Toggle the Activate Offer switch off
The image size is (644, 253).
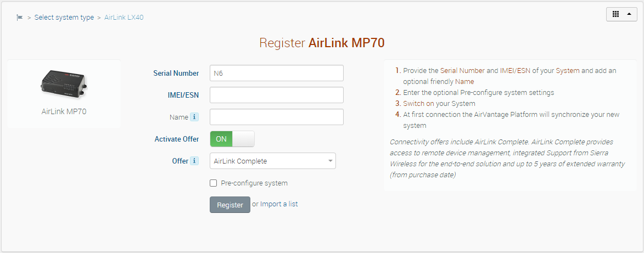pyautogui.click(x=232, y=139)
